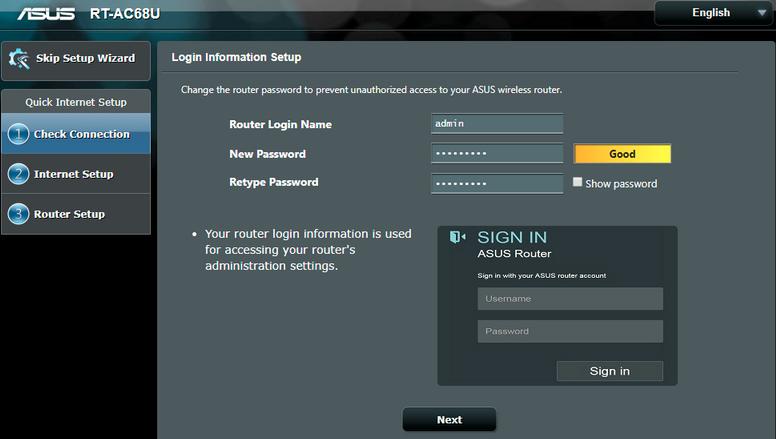Focus the Router Login Name field
The image size is (776, 439).
(497, 124)
